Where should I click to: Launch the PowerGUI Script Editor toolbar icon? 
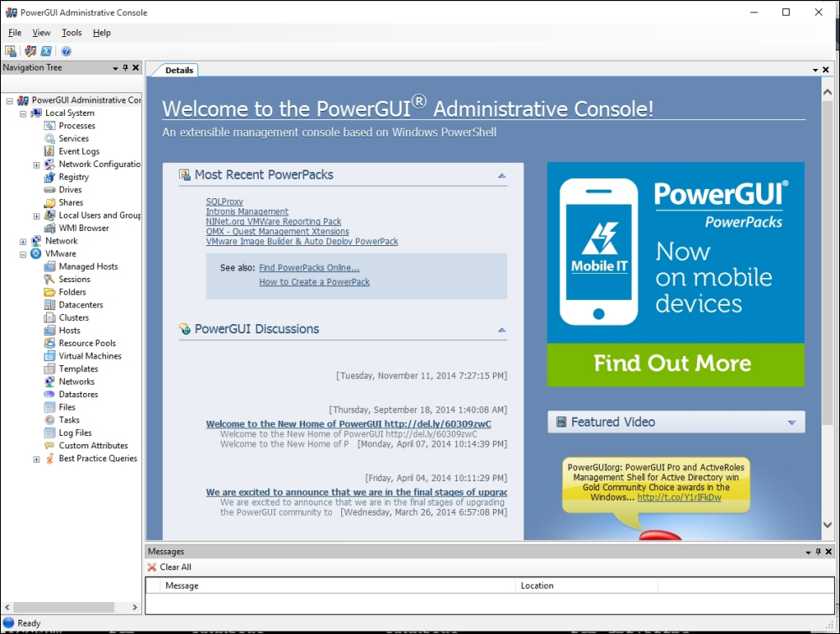point(30,51)
